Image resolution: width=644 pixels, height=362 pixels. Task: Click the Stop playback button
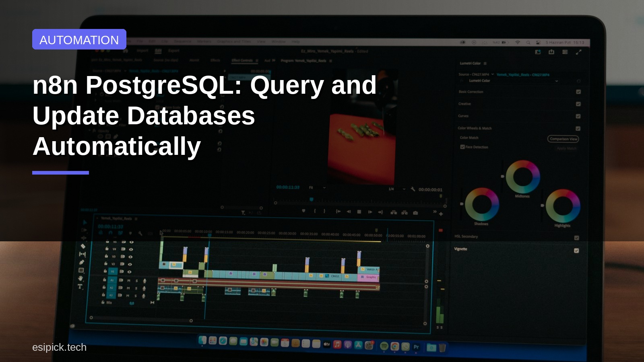[x=359, y=212]
